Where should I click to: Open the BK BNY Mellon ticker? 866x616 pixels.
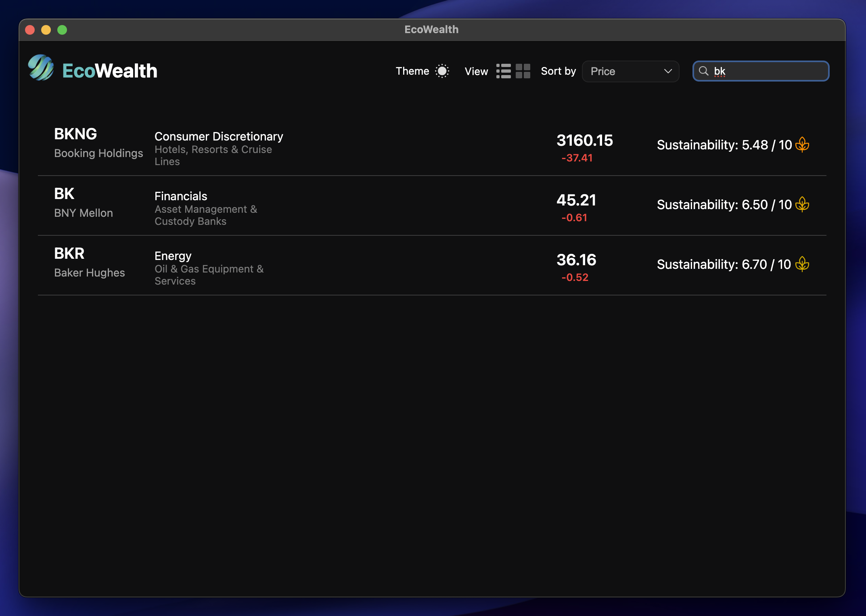tap(64, 194)
